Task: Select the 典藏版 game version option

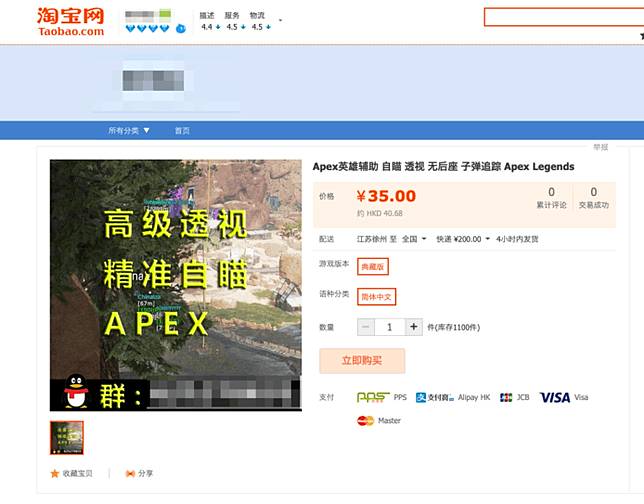Action: [373, 267]
